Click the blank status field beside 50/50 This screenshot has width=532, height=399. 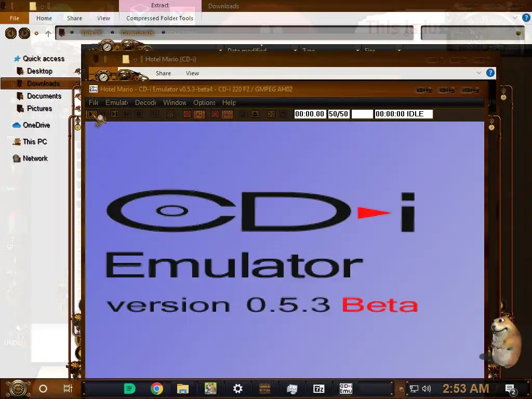point(362,114)
